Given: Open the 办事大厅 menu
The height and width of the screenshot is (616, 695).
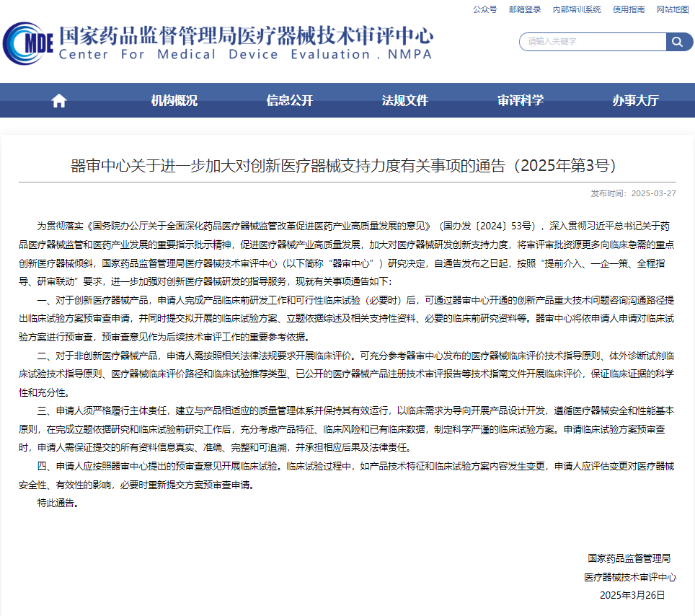Looking at the screenshot, I should point(635,101).
